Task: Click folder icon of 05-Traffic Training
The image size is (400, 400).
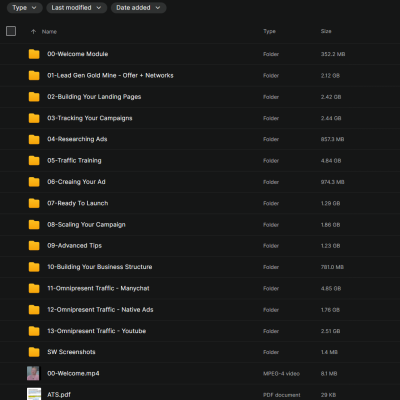Action: [34, 161]
